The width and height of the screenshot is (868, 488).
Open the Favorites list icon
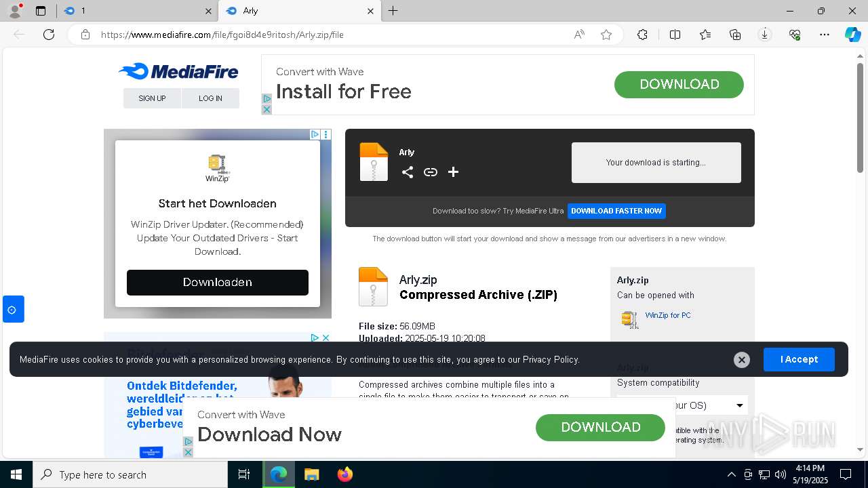(x=705, y=35)
